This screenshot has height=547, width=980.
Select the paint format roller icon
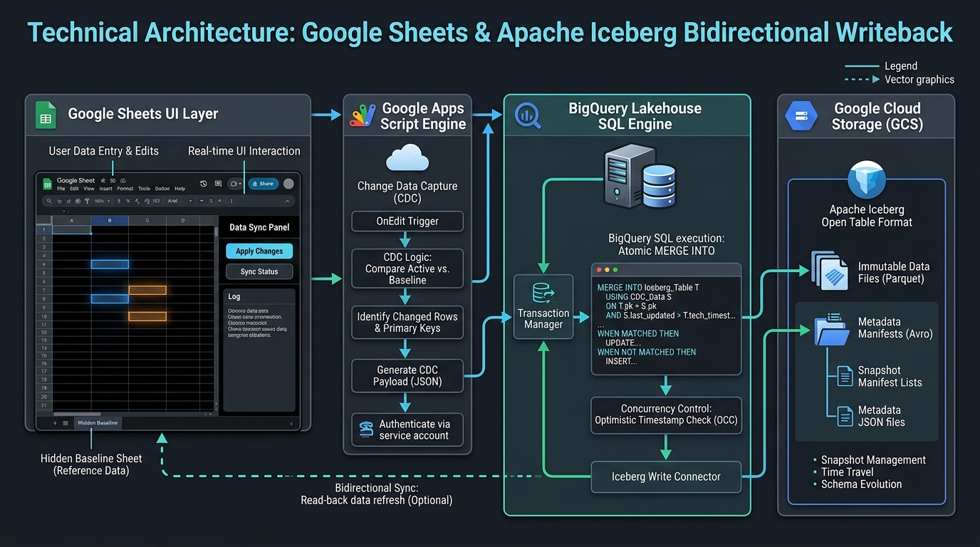pyautogui.click(x=87, y=201)
